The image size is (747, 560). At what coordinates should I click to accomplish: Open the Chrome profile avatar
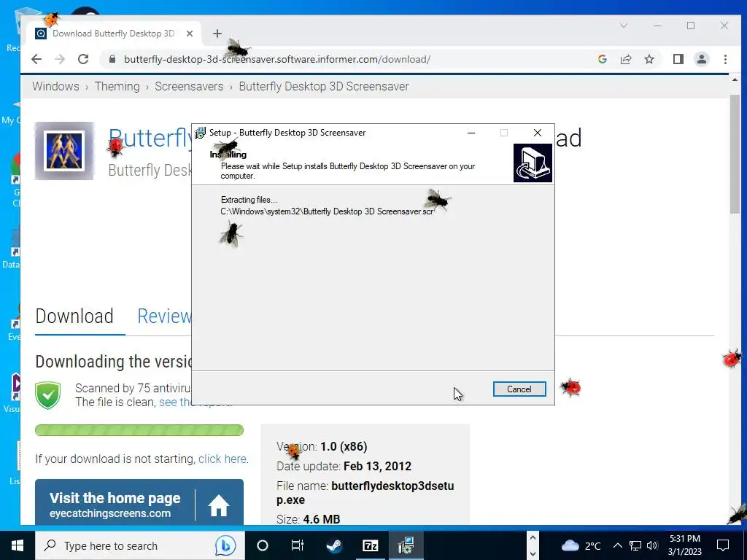(701, 59)
